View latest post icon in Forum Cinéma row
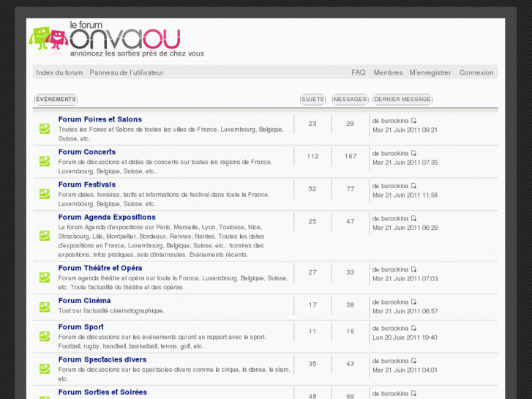Screen dimensions: 532x399 (x=413, y=302)
